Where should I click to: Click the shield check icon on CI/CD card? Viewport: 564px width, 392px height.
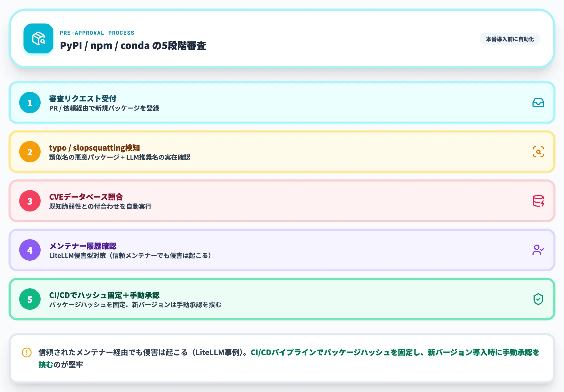coord(538,299)
